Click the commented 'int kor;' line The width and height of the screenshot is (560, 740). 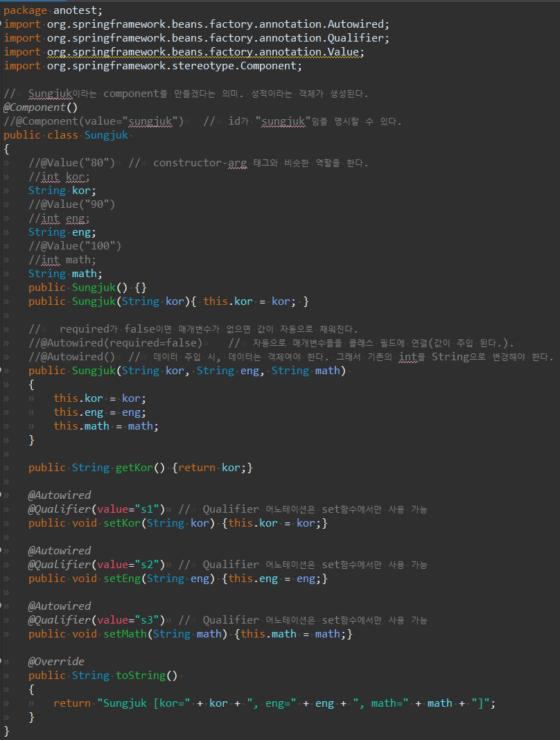[x=59, y=177]
